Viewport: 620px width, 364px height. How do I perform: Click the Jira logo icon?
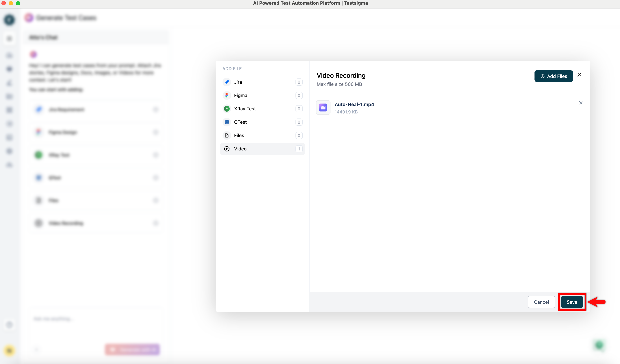tap(227, 82)
